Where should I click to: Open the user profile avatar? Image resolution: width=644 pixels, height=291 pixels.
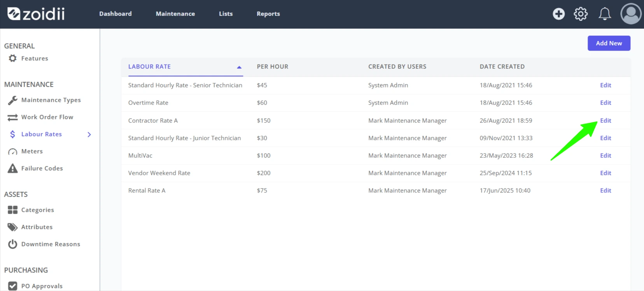coord(630,14)
